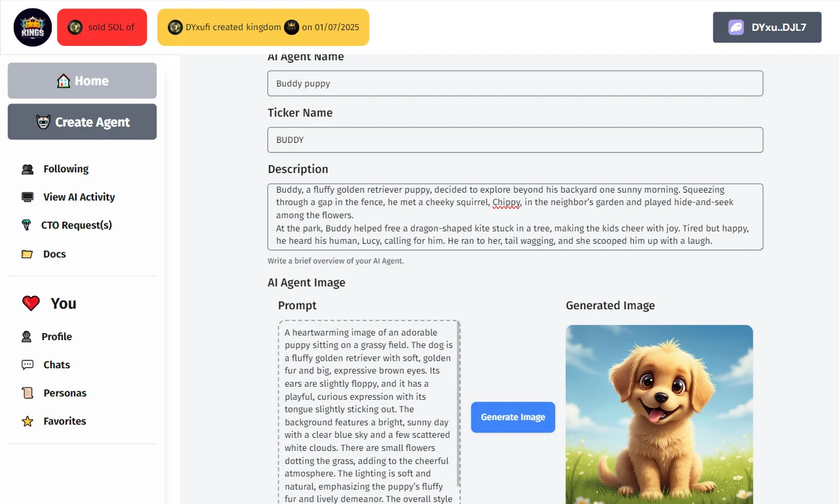
Task: Click the Following people icon
Action: pos(28,169)
